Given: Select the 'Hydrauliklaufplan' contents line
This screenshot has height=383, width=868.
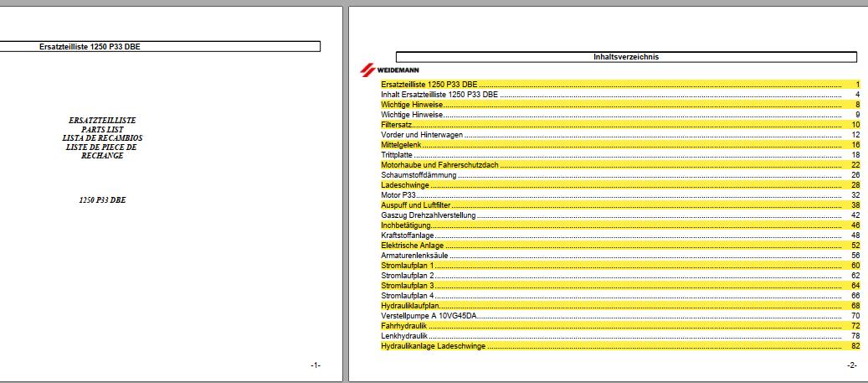Looking at the screenshot, I should click(x=620, y=306).
